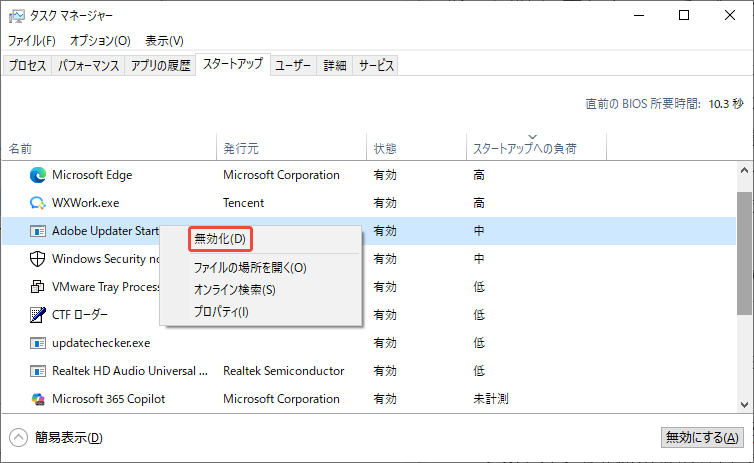Choose プロパティ(I) in the context menu
The image size is (754, 463).
click(221, 312)
